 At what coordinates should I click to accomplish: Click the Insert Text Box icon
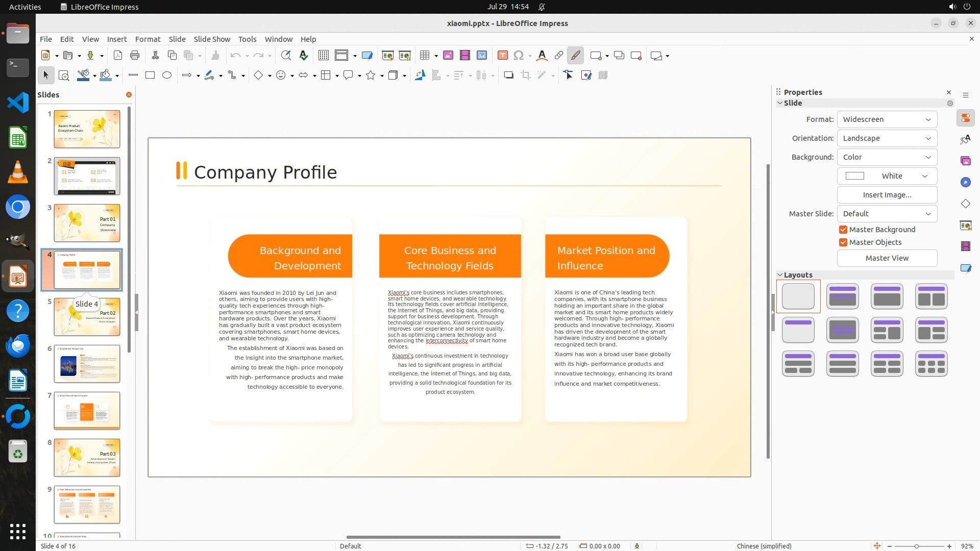pos(502,56)
